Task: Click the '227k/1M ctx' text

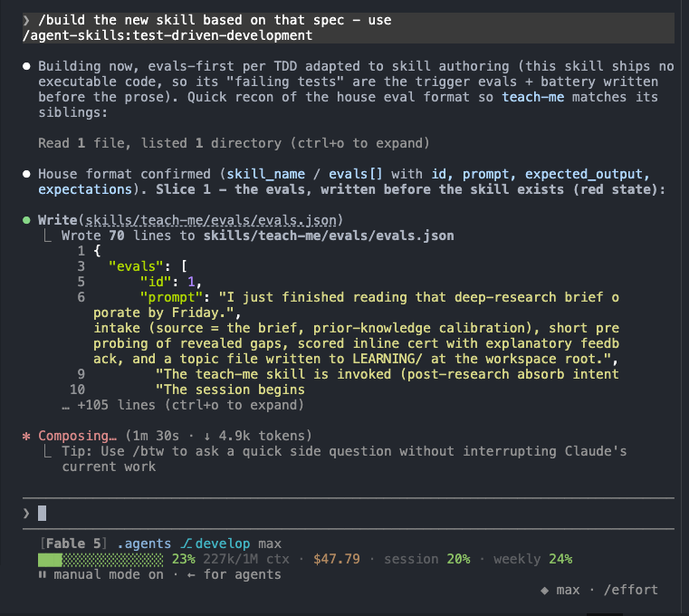Action: (246, 559)
